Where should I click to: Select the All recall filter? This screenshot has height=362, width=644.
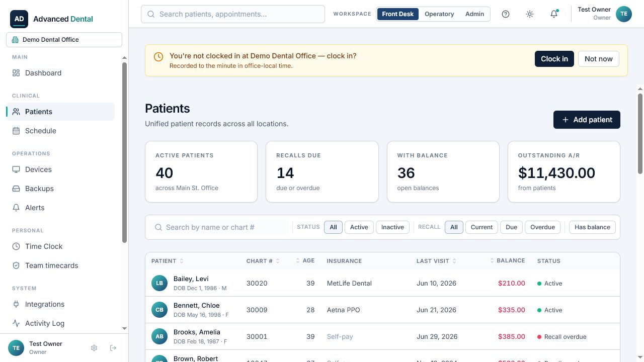click(x=454, y=227)
